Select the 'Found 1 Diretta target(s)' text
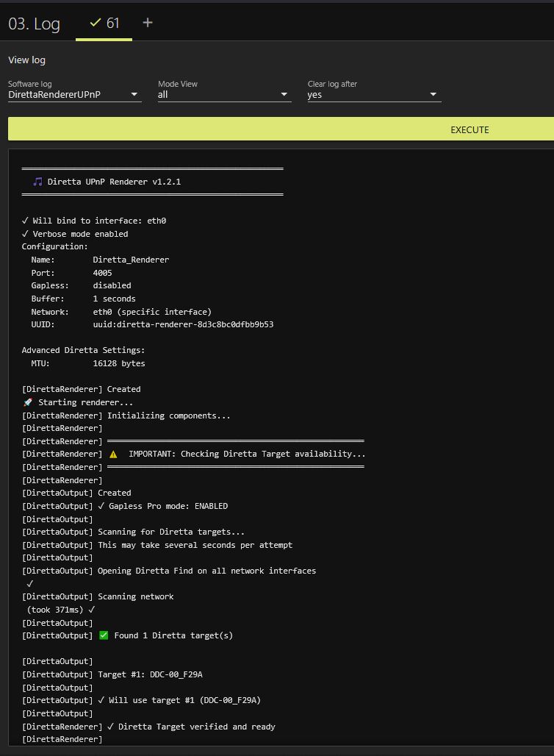554x756 pixels. [x=173, y=635]
